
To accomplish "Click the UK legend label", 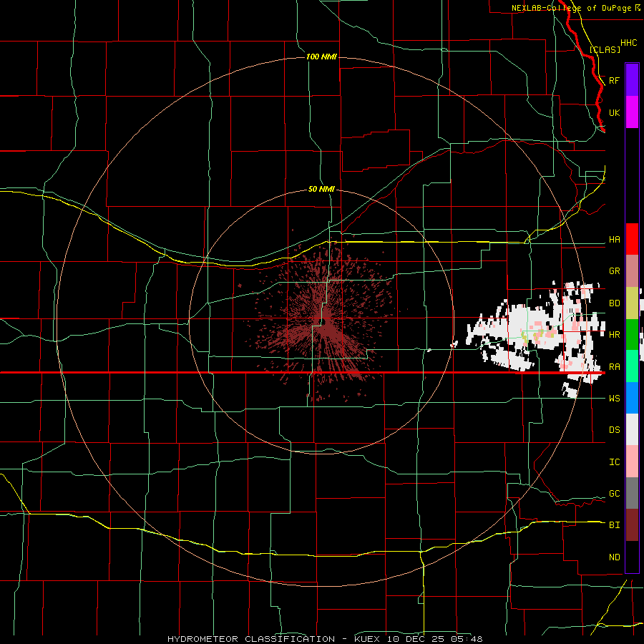I will tap(614, 112).
